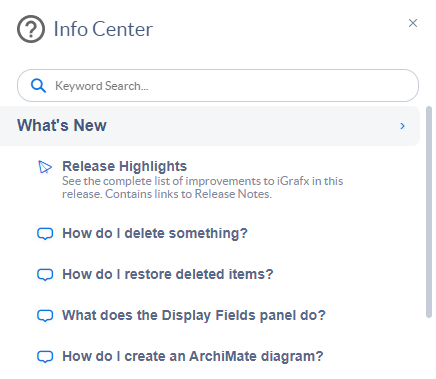
Task: Open 'How do I restore deleted items?' topic
Action: [168, 274]
